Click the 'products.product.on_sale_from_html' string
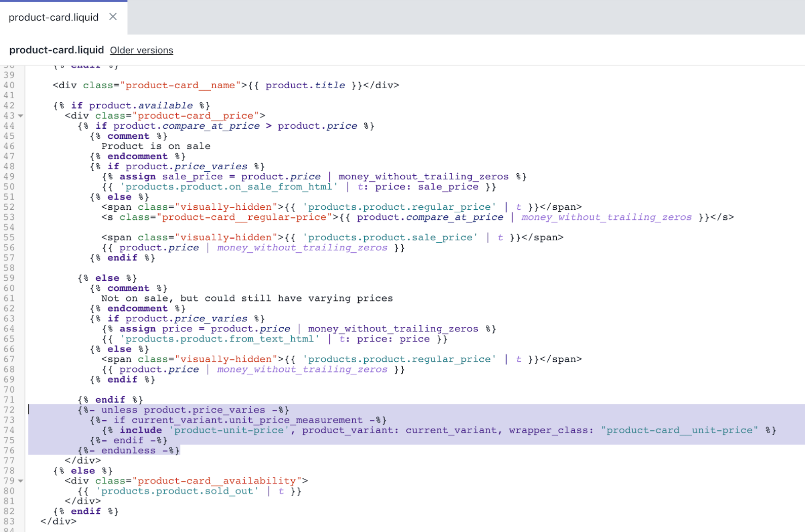 tap(228, 187)
